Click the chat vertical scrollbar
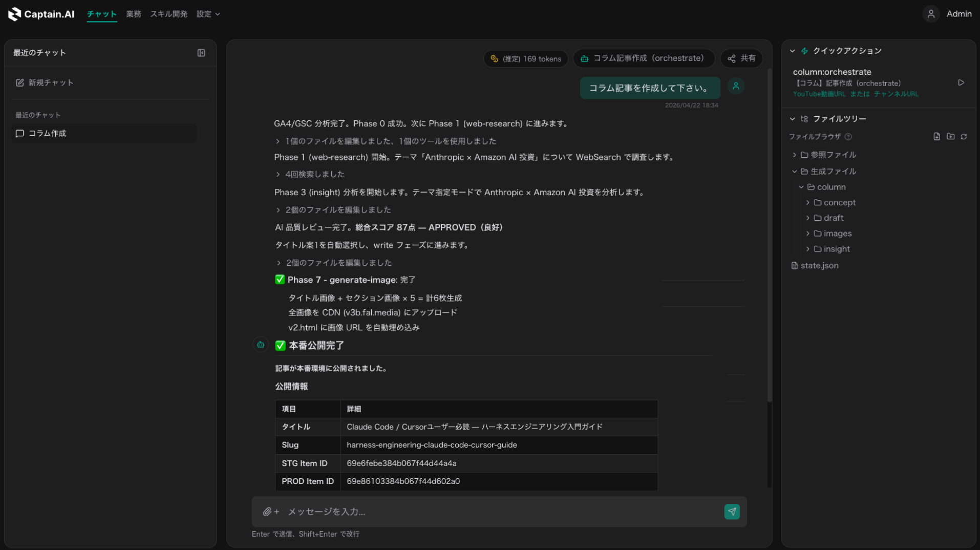This screenshot has height=550, width=980. click(x=769, y=236)
